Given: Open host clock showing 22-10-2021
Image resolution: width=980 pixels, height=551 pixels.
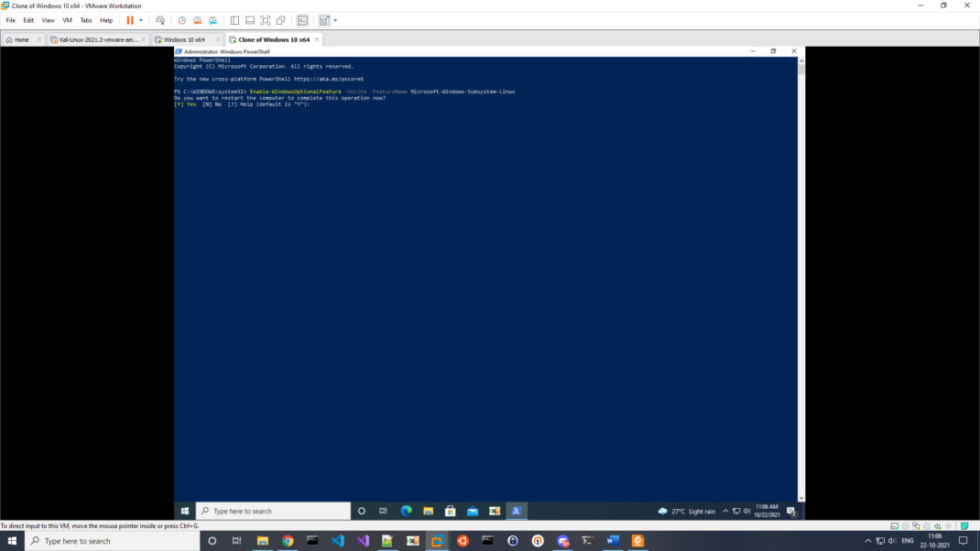Looking at the screenshot, I should coord(934,541).
